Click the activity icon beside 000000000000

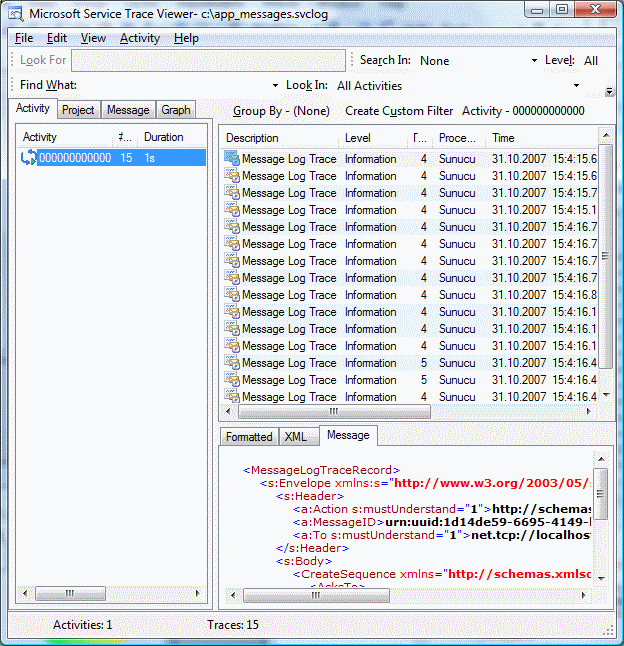click(29, 158)
